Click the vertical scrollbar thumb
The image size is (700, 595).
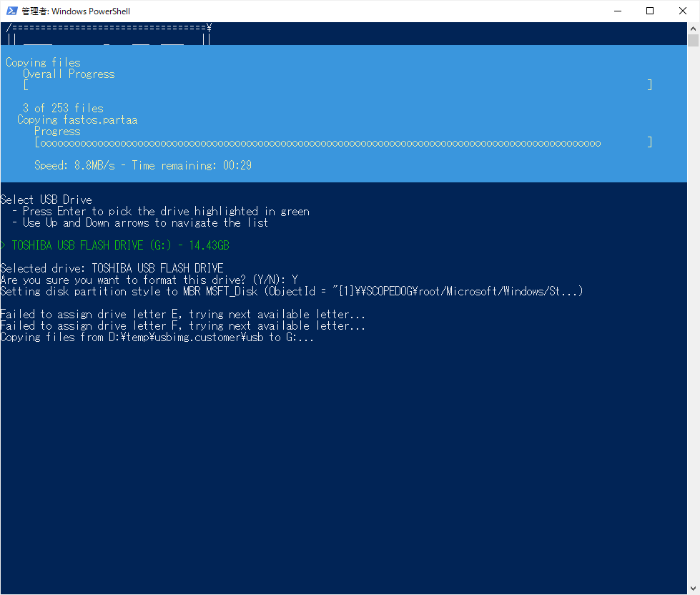tap(693, 40)
